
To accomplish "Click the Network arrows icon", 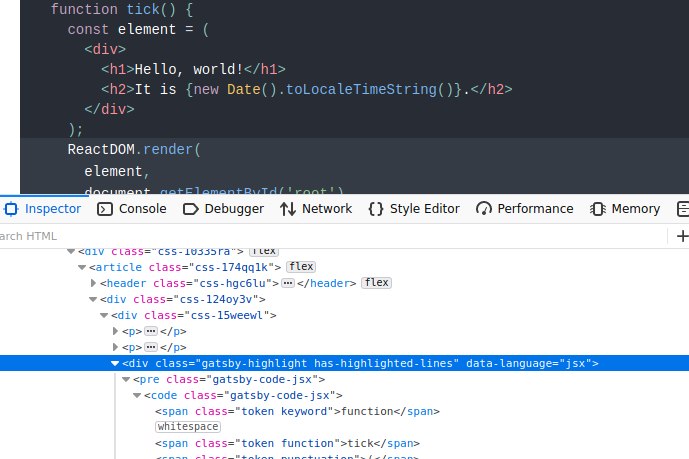I will [x=288, y=209].
